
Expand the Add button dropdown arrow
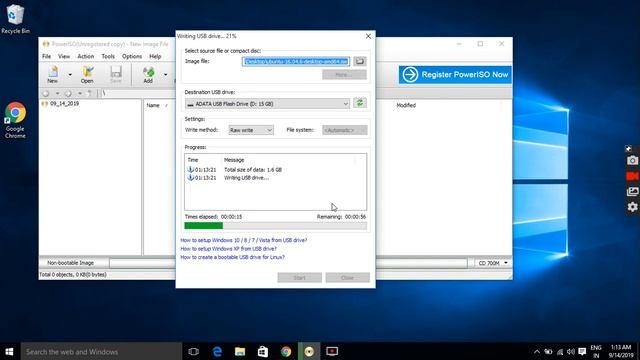[165, 75]
